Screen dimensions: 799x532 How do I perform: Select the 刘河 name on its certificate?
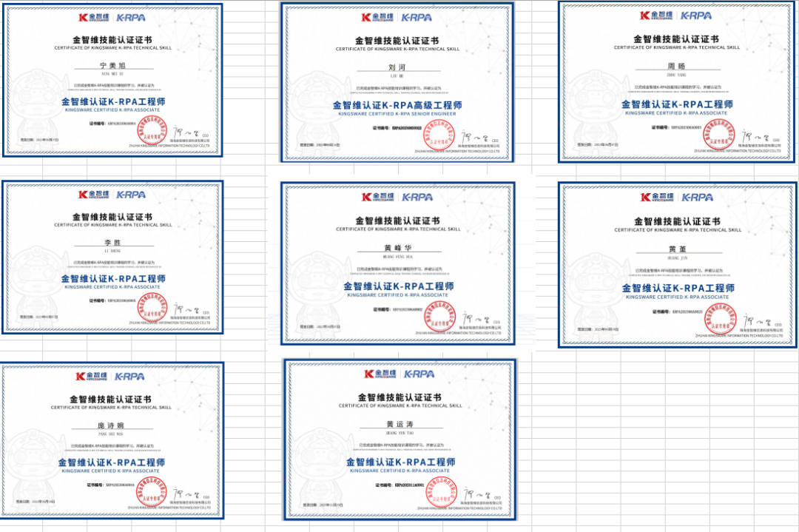(397, 67)
